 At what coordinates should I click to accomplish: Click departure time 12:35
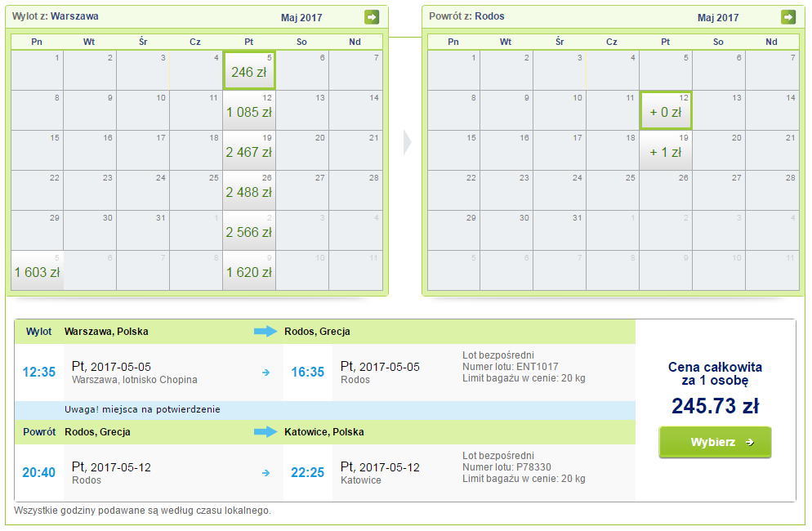[39, 372]
